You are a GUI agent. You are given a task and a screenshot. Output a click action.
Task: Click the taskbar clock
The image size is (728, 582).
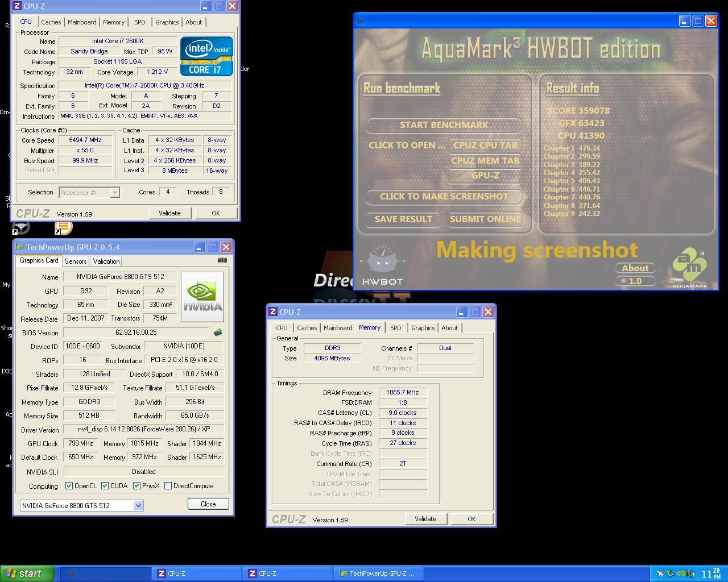click(711, 574)
